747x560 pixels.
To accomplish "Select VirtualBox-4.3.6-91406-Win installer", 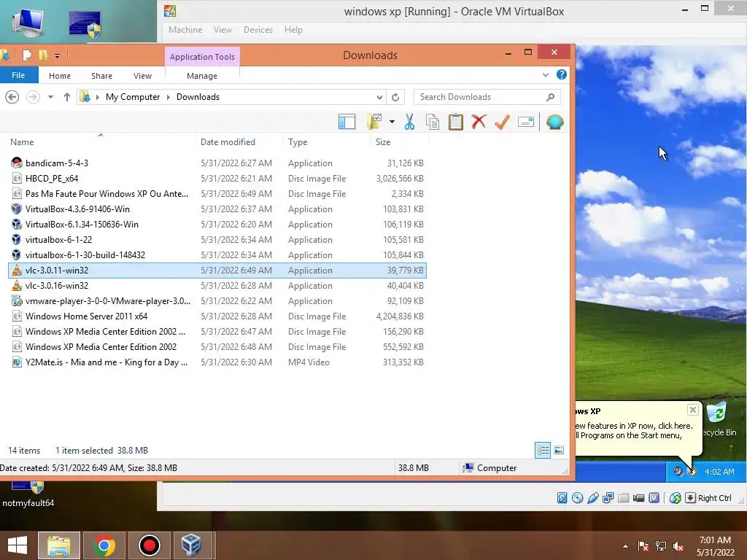I will click(217, 209).
